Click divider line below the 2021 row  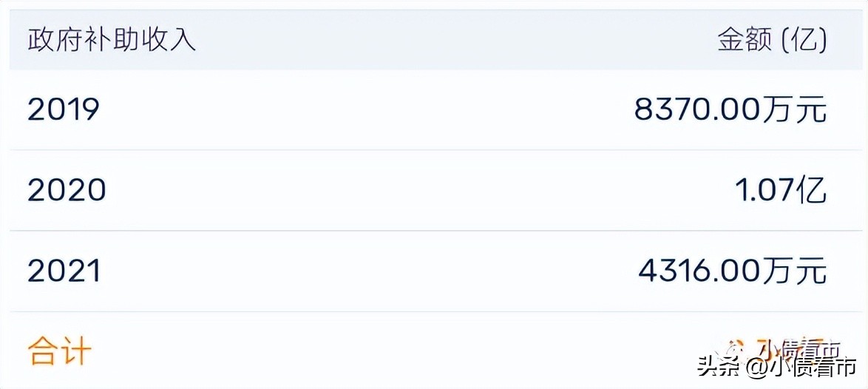point(434,311)
